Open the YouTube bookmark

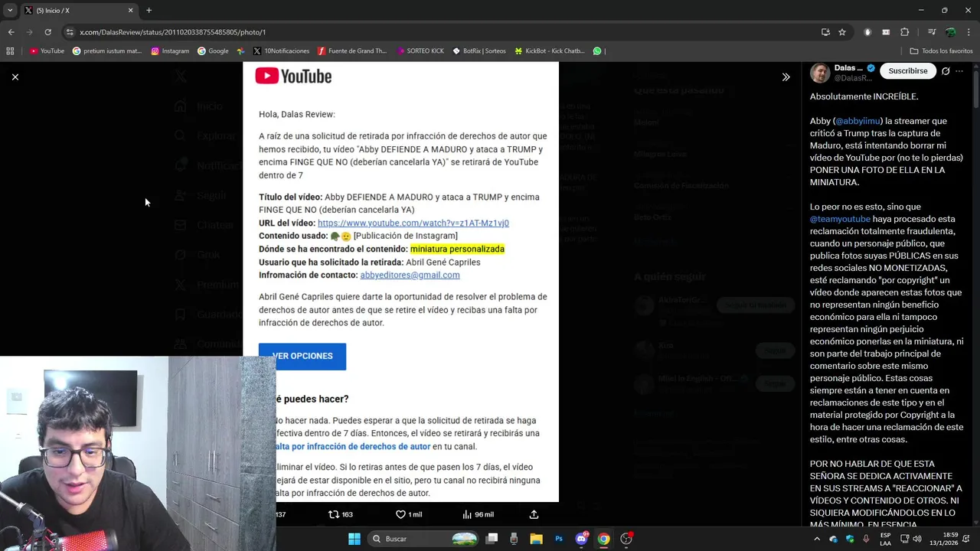point(47,51)
